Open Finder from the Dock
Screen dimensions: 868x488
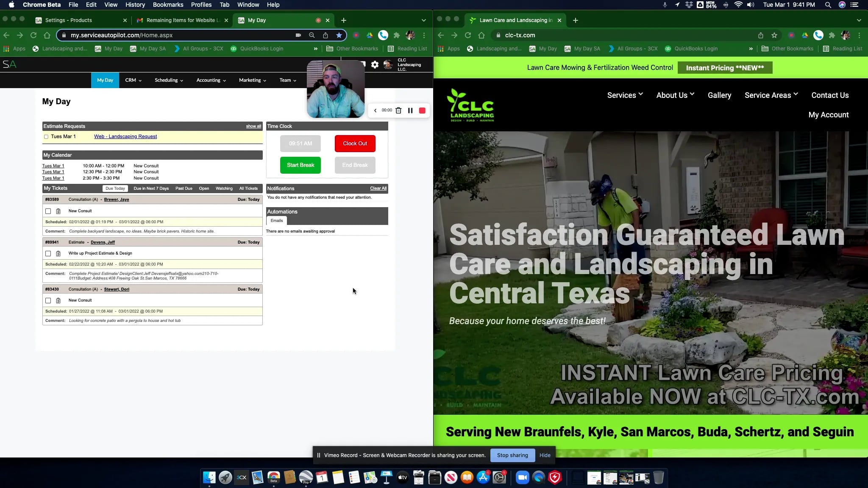209,477
